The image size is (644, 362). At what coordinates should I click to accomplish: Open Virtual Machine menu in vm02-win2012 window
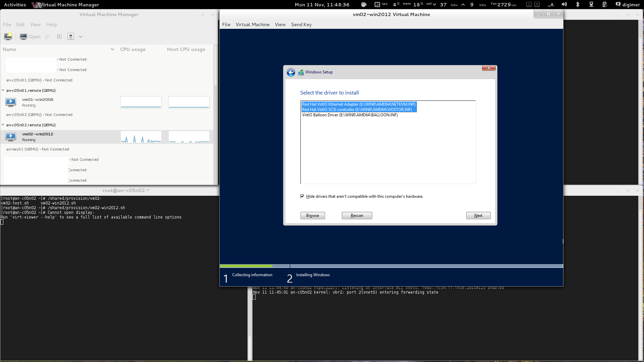253,24
